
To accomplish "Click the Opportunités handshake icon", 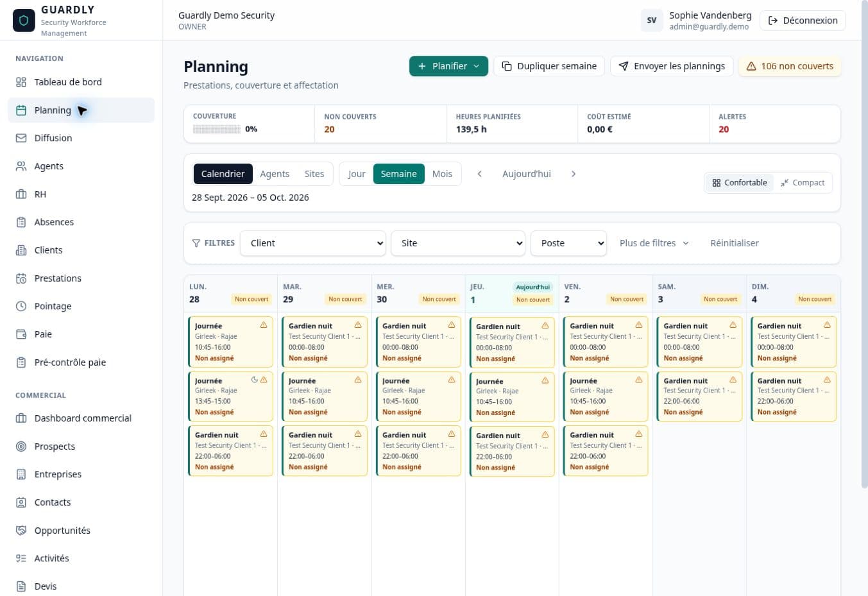I will point(21,531).
